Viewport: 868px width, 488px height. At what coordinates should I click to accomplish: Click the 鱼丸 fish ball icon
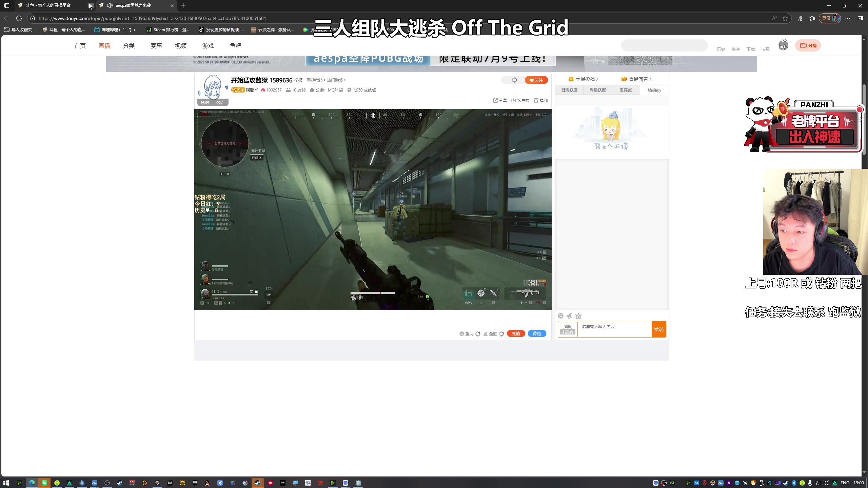coord(462,334)
